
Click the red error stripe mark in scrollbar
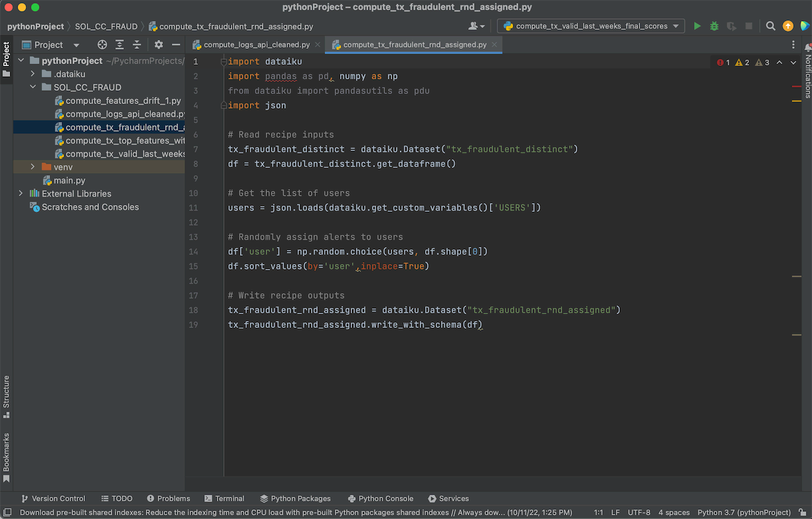pyautogui.click(x=797, y=86)
